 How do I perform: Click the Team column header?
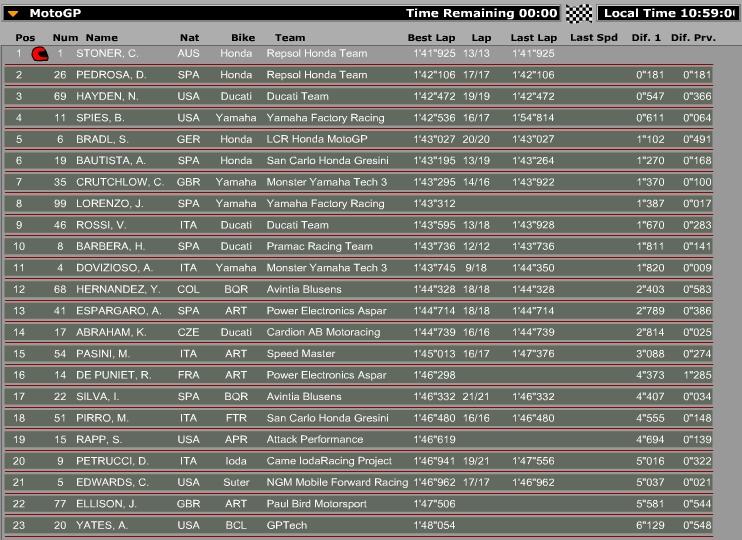(x=290, y=38)
